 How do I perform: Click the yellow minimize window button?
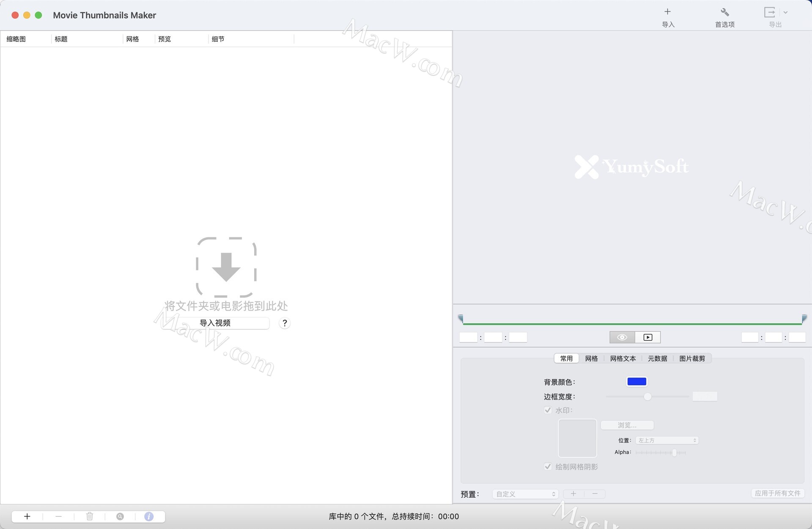27,15
